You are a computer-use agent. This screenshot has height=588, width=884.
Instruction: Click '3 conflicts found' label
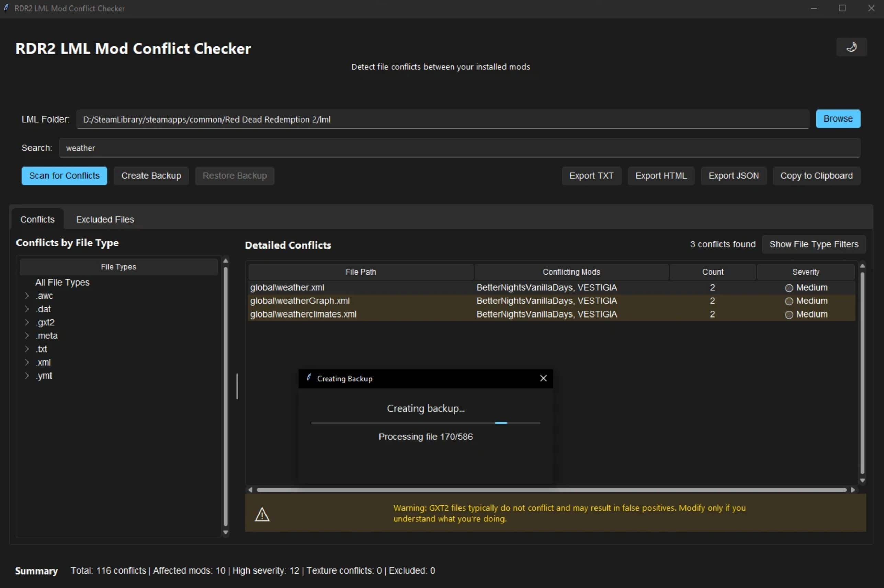click(723, 244)
